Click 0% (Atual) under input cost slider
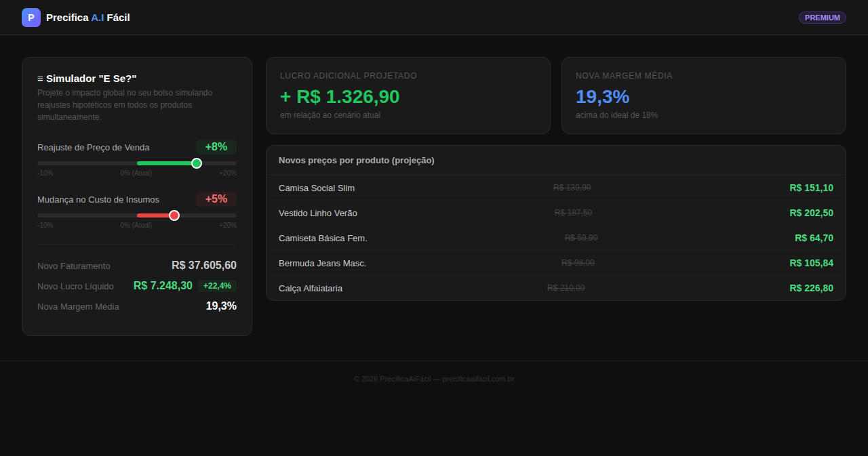This screenshot has width=868, height=456. coord(136,226)
